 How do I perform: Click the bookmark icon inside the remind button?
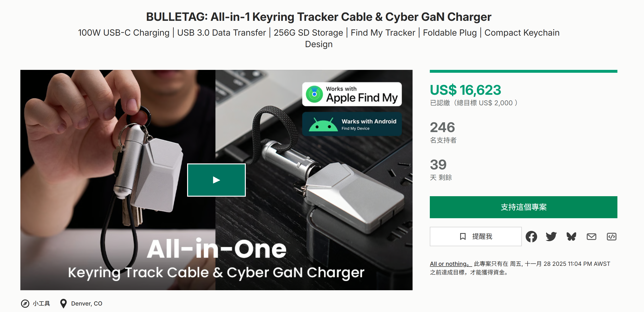[x=463, y=236]
